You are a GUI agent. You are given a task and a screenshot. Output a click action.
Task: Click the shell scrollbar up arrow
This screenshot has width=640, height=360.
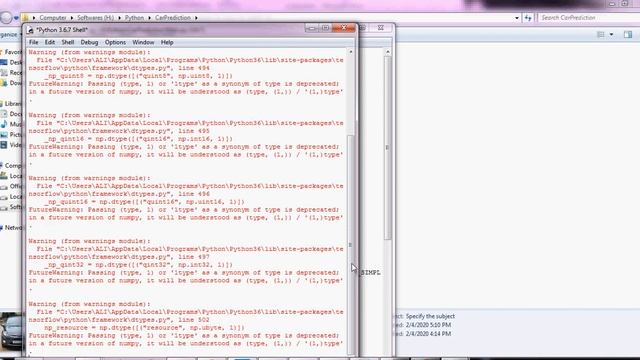click(x=351, y=52)
